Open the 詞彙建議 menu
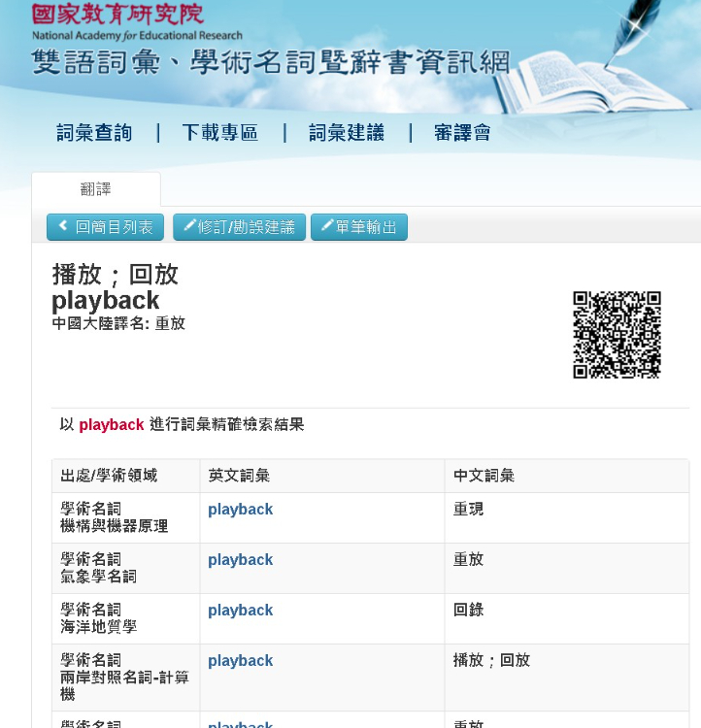The width and height of the screenshot is (701, 728). [347, 133]
